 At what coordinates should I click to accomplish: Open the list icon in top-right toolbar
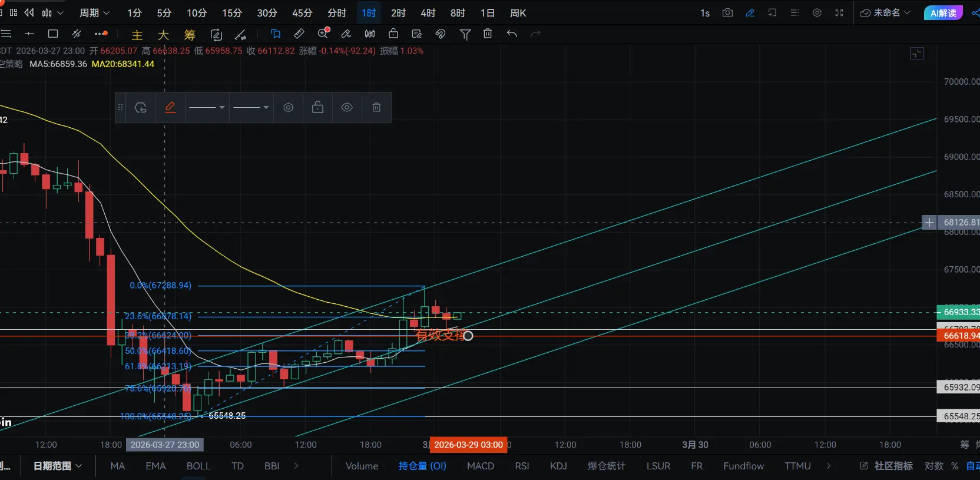pyautogui.click(x=794, y=12)
